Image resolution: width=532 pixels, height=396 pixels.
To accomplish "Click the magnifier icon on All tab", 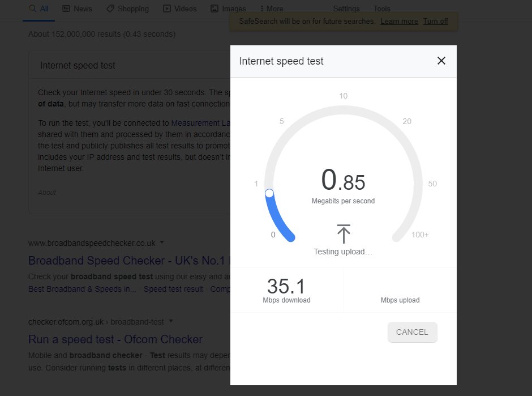I will tap(33, 8).
